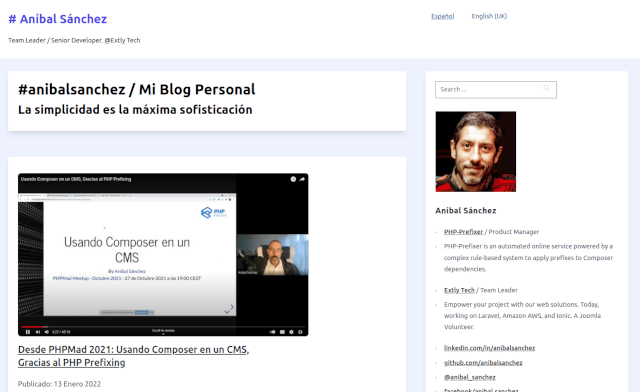Click the video watch later clock icon
The height and width of the screenshot is (392, 640).
(x=293, y=179)
